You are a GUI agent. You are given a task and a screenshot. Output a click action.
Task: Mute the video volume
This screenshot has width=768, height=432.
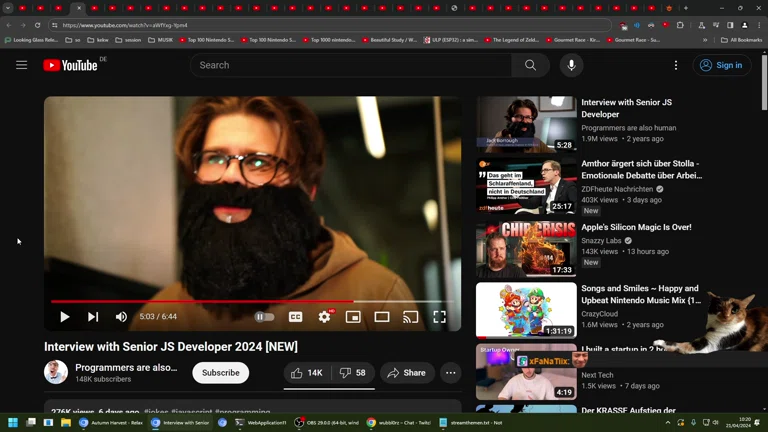tap(121, 317)
